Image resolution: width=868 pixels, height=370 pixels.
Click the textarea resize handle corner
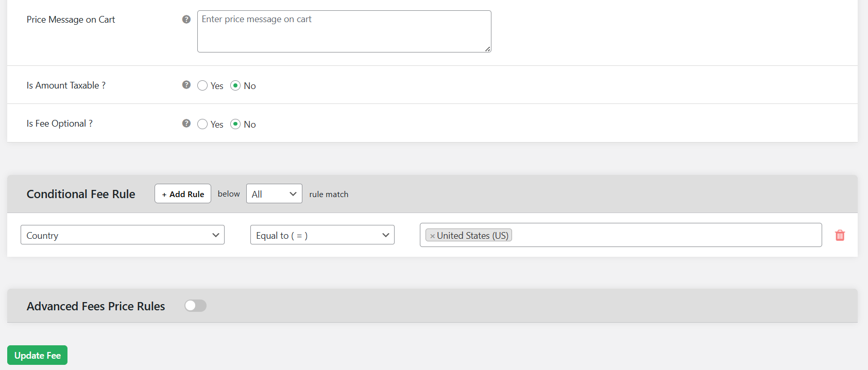487,49
